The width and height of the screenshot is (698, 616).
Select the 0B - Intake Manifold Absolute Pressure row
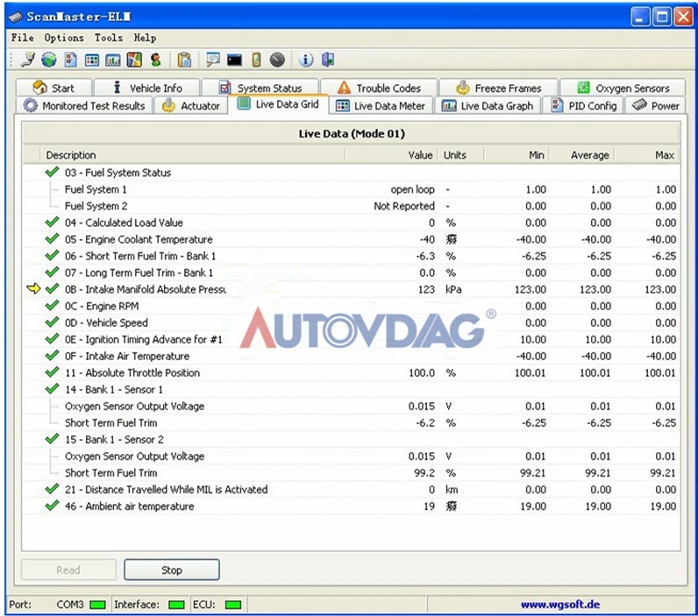click(352, 289)
